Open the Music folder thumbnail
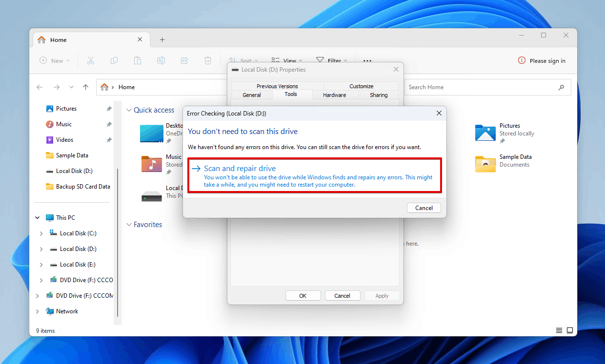The height and width of the screenshot is (364, 605). tap(151, 164)
